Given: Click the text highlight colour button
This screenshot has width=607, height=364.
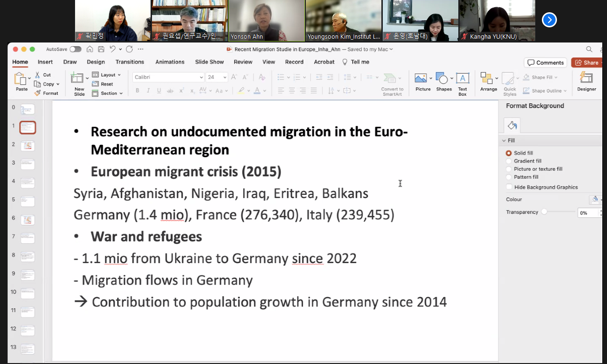Looking at the screenshot, I should click(241, 91).
